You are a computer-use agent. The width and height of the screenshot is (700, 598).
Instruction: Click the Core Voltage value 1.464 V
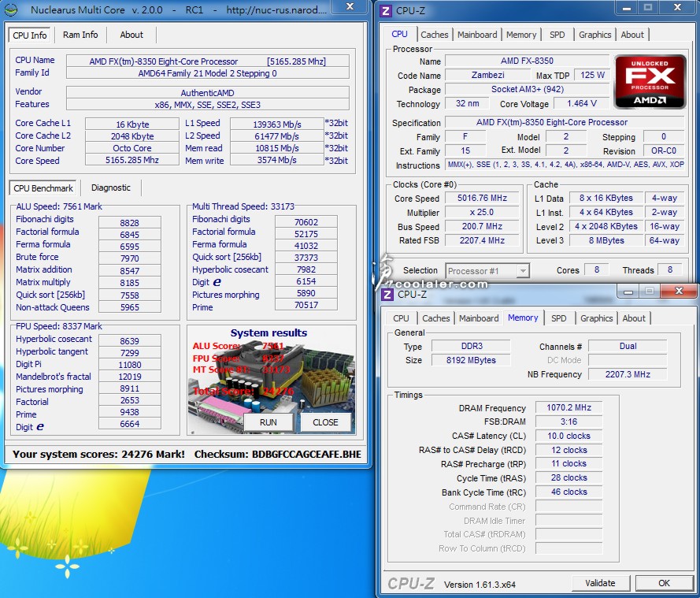click(582, 104)
